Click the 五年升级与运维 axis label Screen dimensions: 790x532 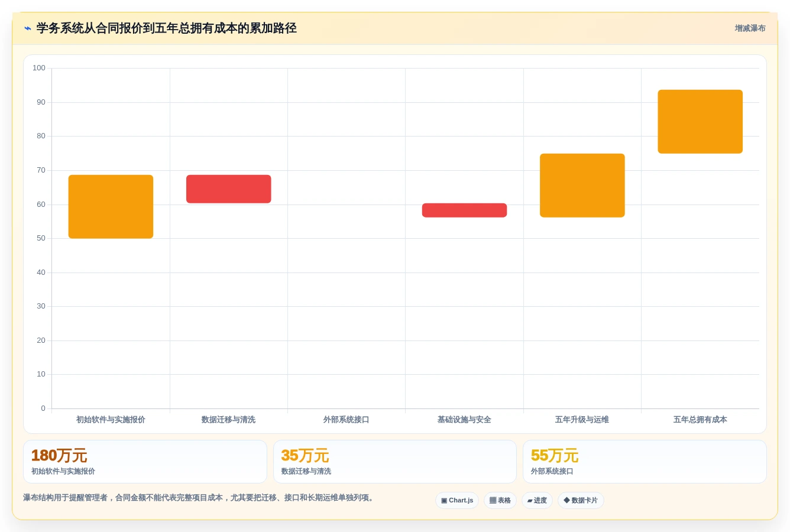[582, 420]
